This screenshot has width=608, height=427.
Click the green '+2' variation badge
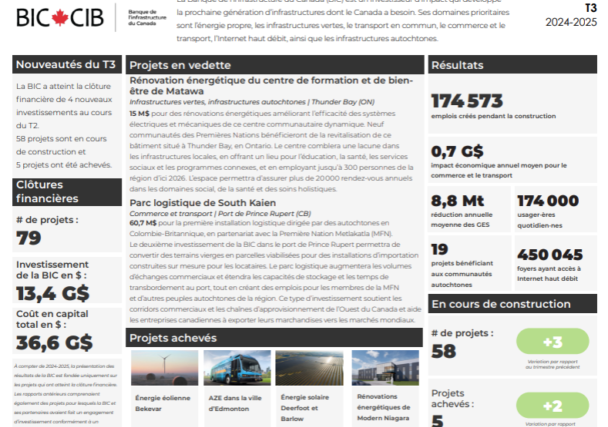pyautogui.click(x=553, y=405)
